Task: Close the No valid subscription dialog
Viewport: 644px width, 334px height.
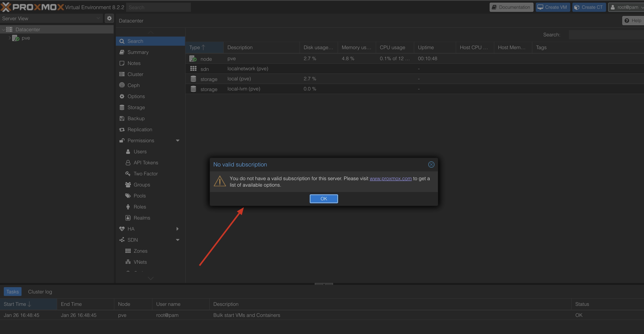Action: [431, 164]
